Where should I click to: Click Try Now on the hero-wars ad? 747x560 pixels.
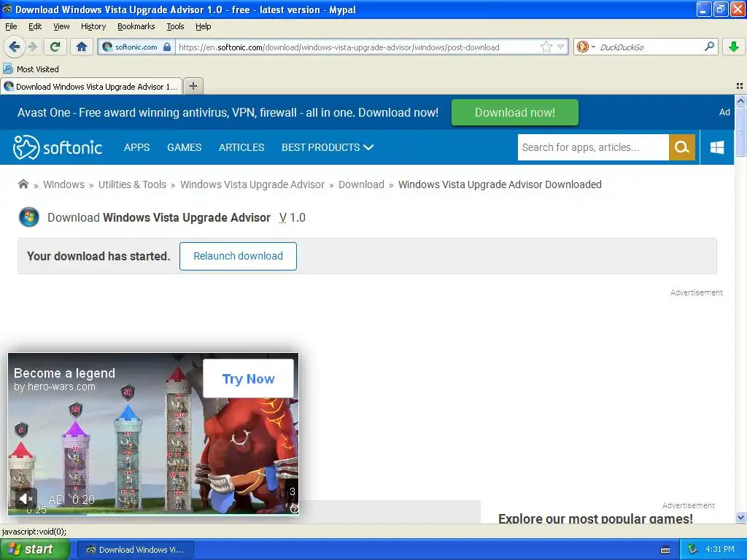248,378
